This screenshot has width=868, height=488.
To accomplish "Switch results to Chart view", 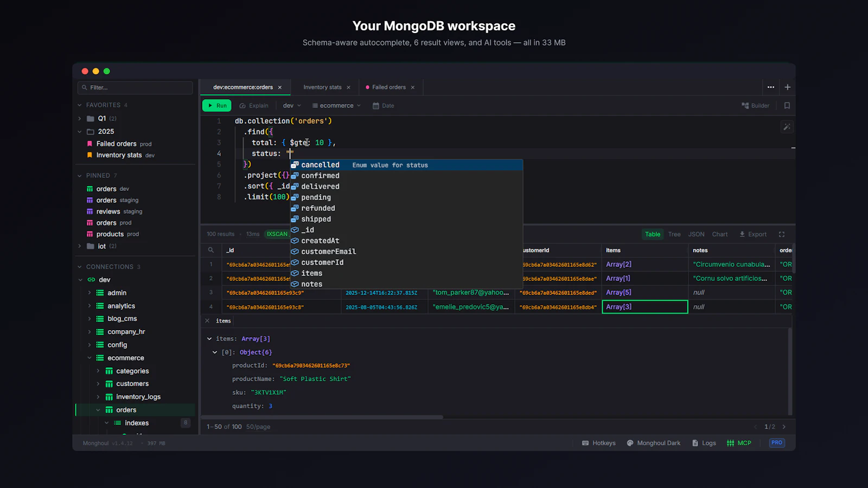I will click(720, 234).
